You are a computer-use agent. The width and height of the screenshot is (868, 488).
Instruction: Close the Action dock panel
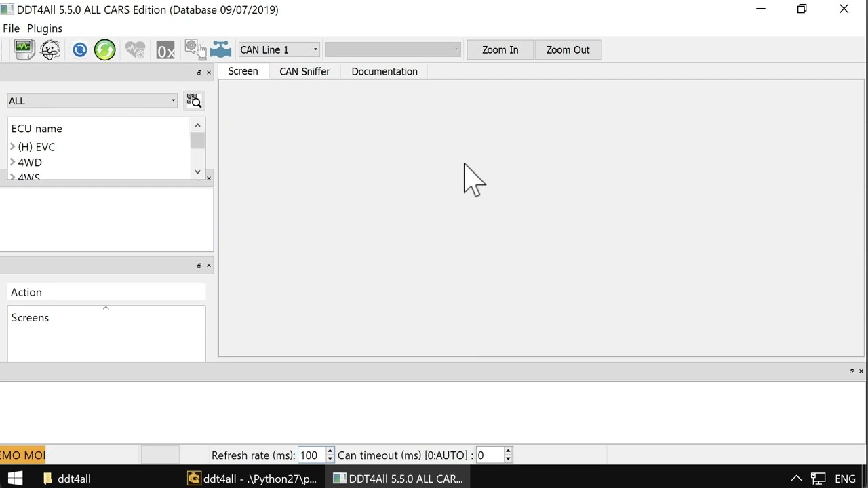click(x=209, y=265)
